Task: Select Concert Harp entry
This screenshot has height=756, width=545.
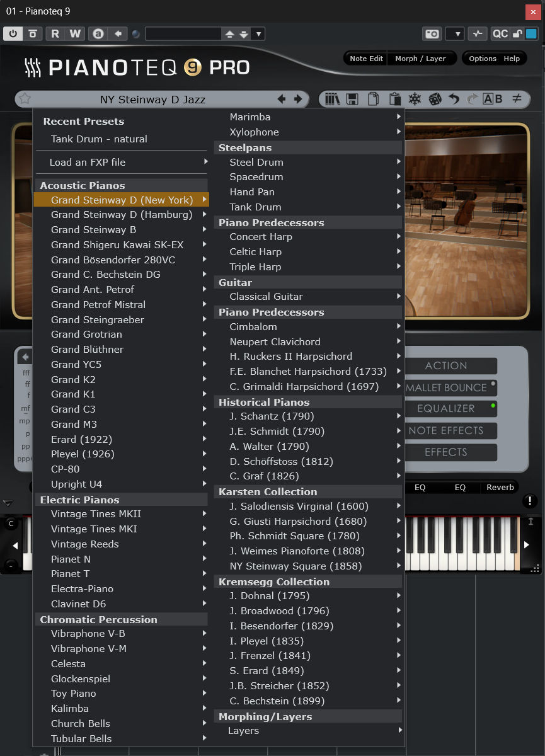Action: click(308, 237)
